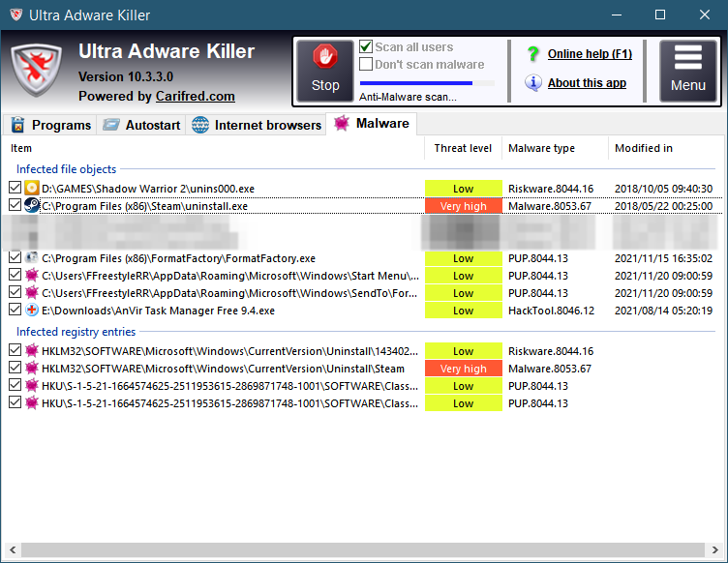Click the left arrow of horizontal scrollbar
This screenshot has height=563, width=728.
[13, 550]
